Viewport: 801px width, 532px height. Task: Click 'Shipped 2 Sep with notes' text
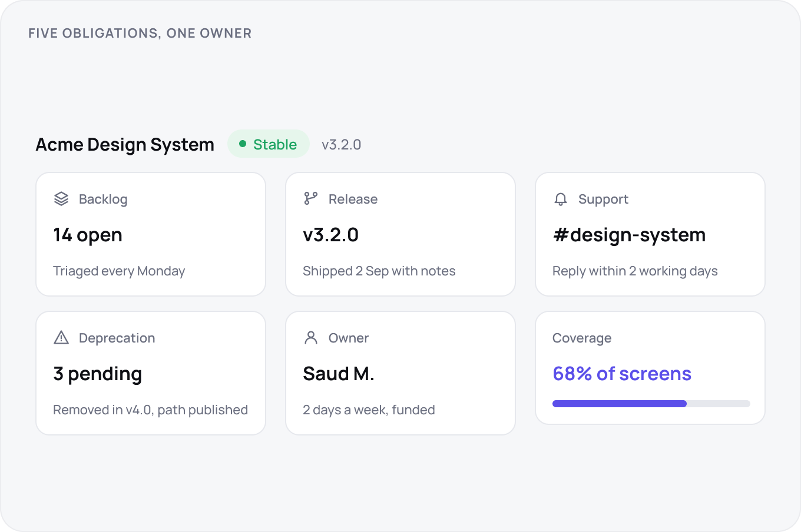pyautogui.click(x=379, y=271)
